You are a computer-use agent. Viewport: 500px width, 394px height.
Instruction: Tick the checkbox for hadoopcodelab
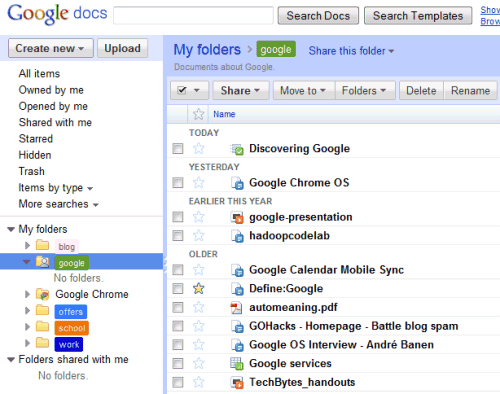(x=178, y=236)
